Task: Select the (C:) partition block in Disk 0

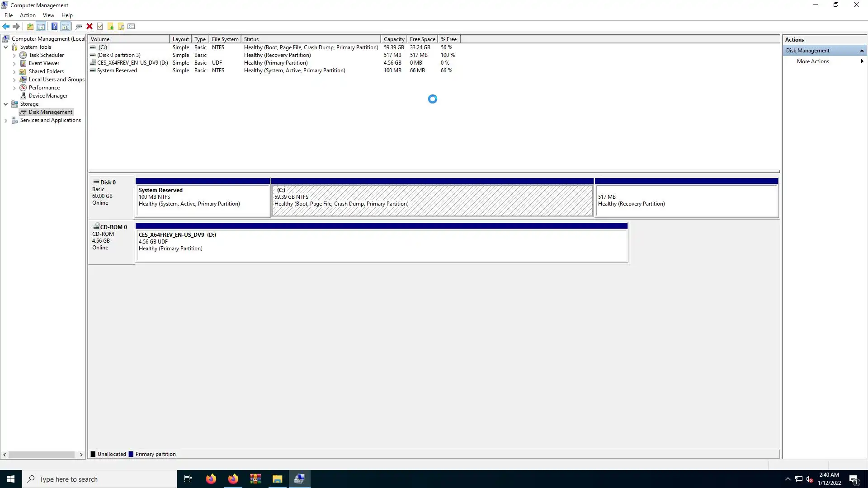Action: (x=432, y=201)
